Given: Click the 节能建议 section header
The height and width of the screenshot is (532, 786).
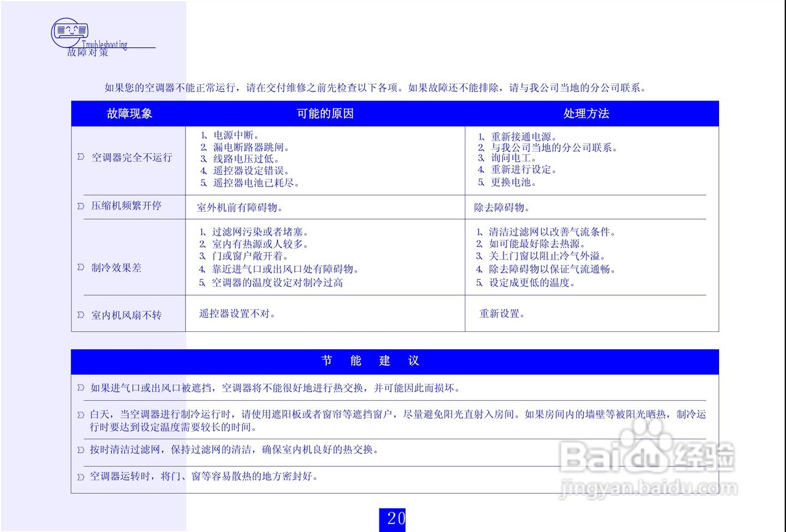Looking at the screenshot, I should coord(371,361).
